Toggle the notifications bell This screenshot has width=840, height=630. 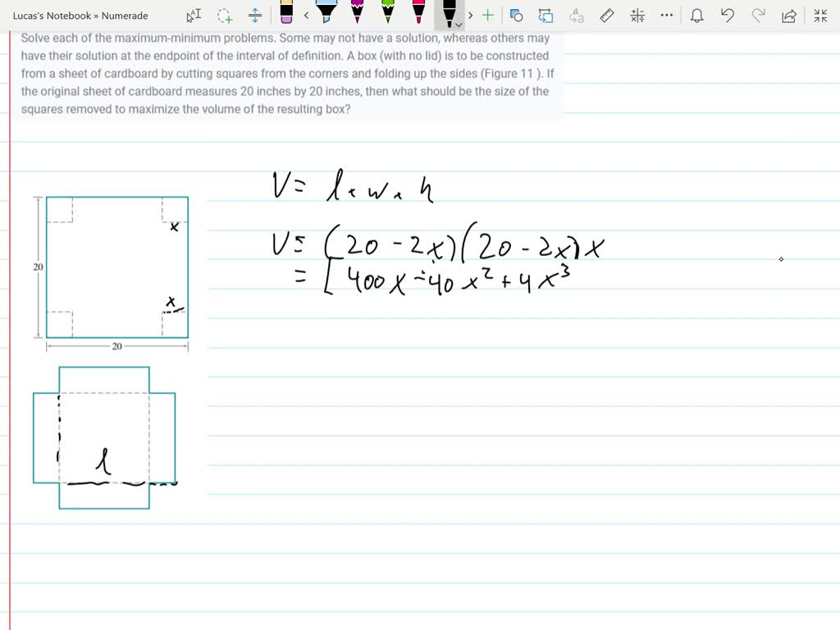pos(698,15)
